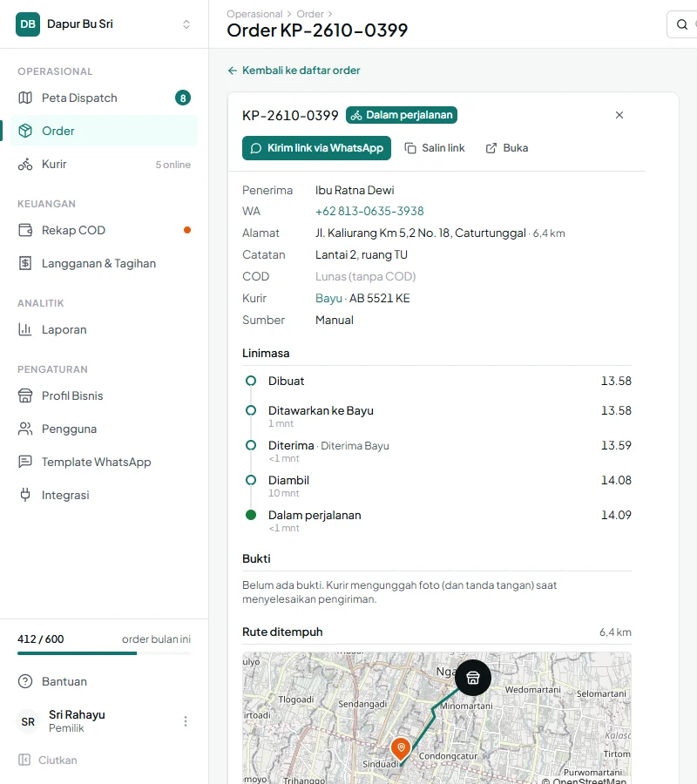Click the DB business avatar
The image size is (697, 784).
click(x=28, y=24)
